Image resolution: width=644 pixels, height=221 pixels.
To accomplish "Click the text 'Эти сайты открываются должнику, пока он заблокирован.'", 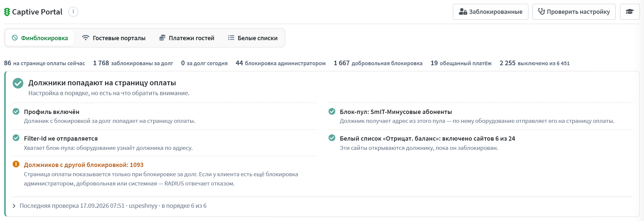I will click(419, 148).
